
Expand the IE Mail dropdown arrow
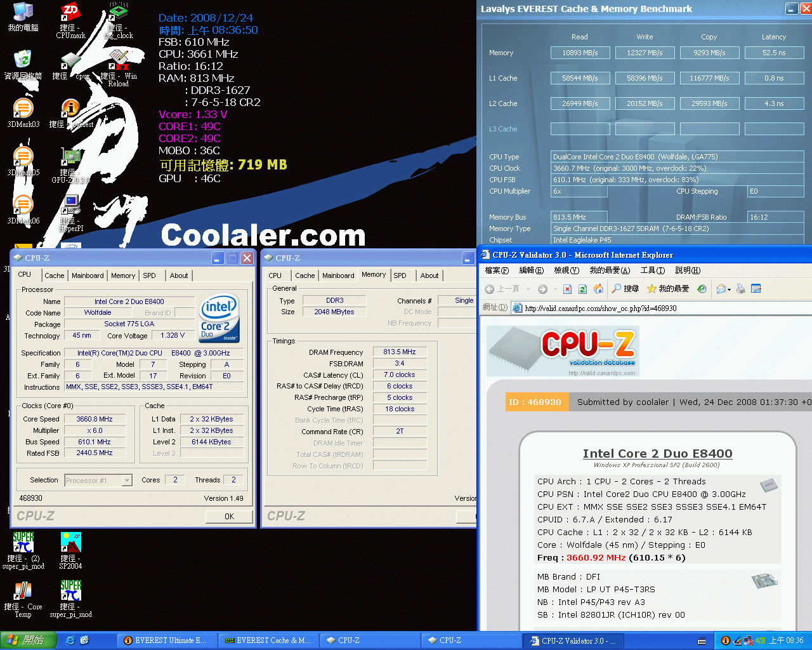click(729, 289)
